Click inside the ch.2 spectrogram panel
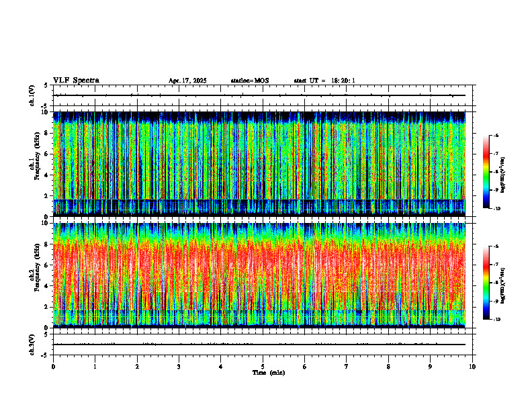 click(x=259, y=275)
